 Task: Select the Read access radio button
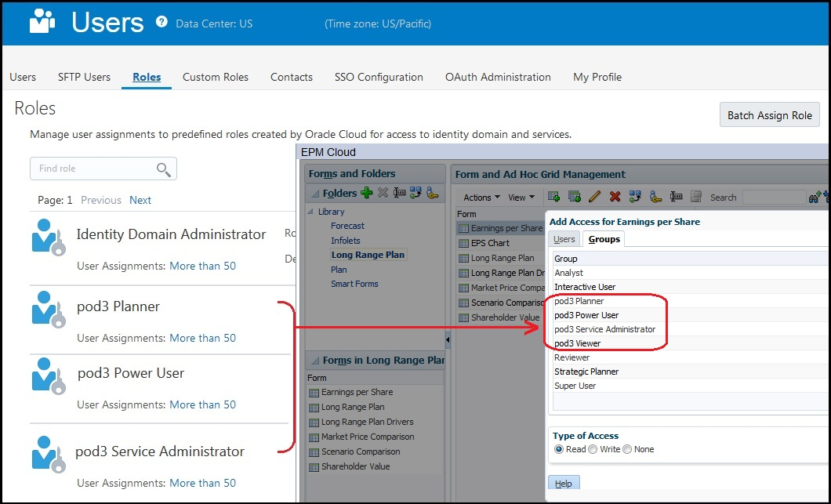[559, 449]
